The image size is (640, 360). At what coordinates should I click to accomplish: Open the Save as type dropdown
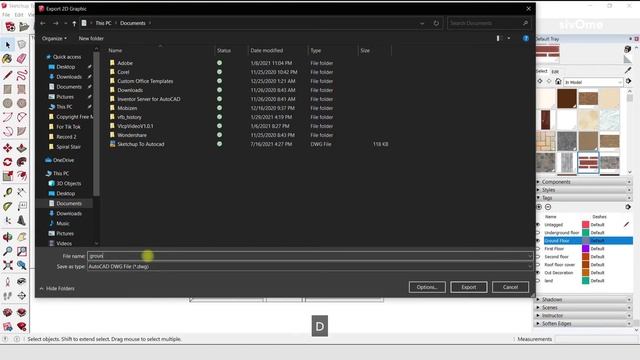click(x=310, y=267)
